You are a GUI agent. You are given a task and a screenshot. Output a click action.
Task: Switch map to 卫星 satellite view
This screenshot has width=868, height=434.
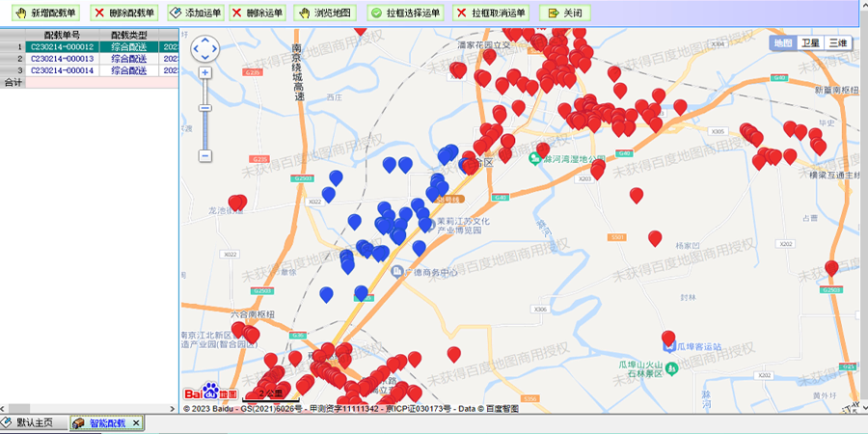point(810,43)
